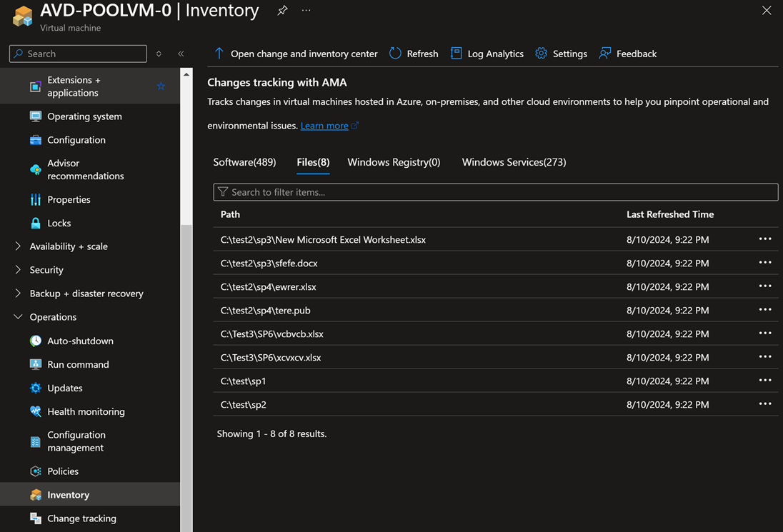Toggle expand/collapse all menu groups arrows
This screenshot has height=532, width=783.
coord(159,54)
